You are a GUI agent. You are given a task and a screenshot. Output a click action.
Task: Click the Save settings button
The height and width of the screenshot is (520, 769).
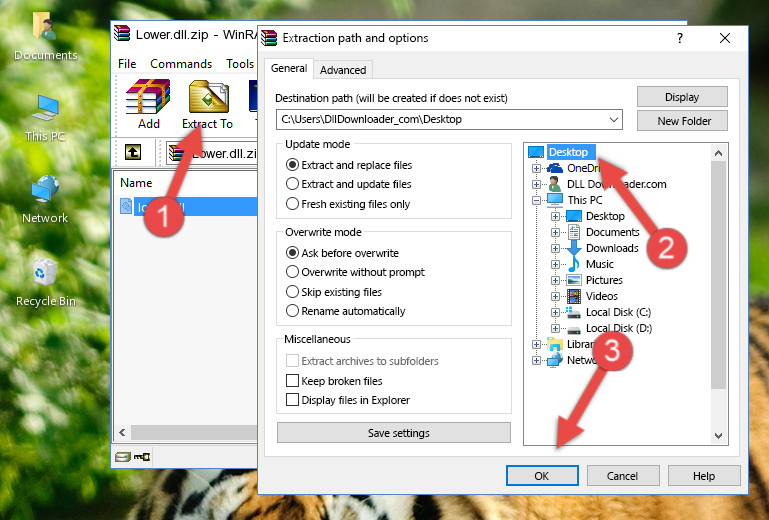point(394,433)
